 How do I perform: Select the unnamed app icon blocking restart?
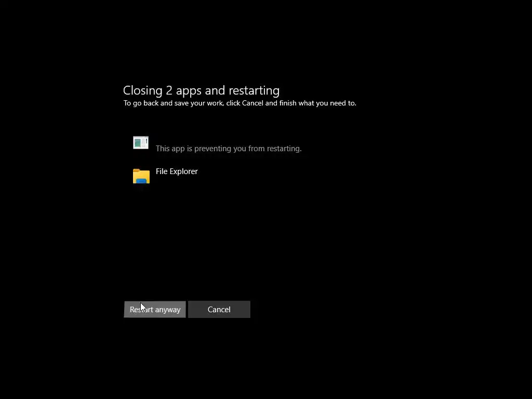point(141,142)
